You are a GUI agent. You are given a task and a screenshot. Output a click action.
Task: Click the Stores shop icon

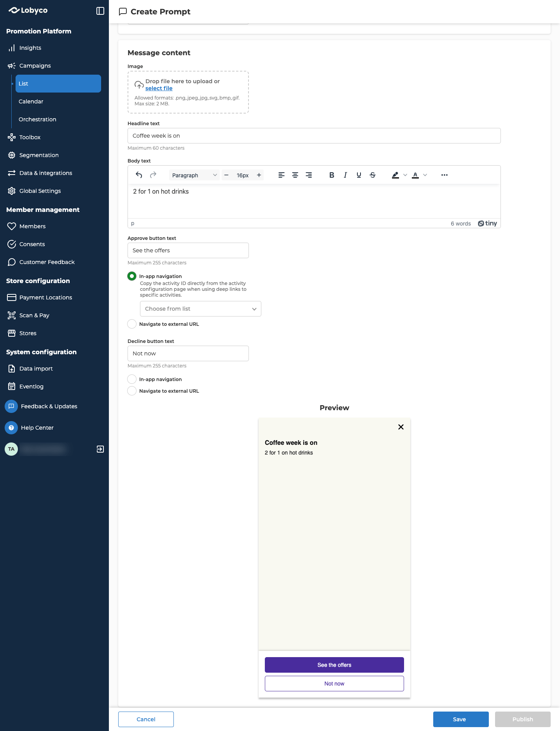[12, 333]
